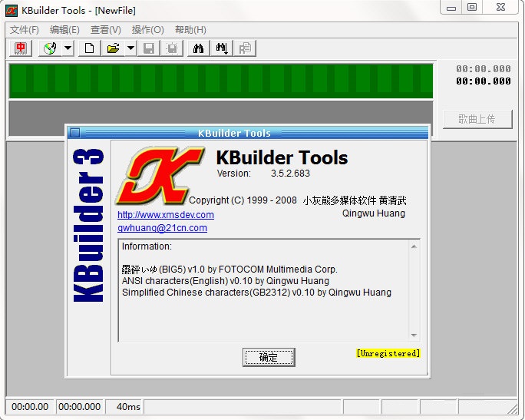This screenshot has height=420, width=525.
Task: Close the KBuilder Tools main window
Action: (x=500, y=8)
